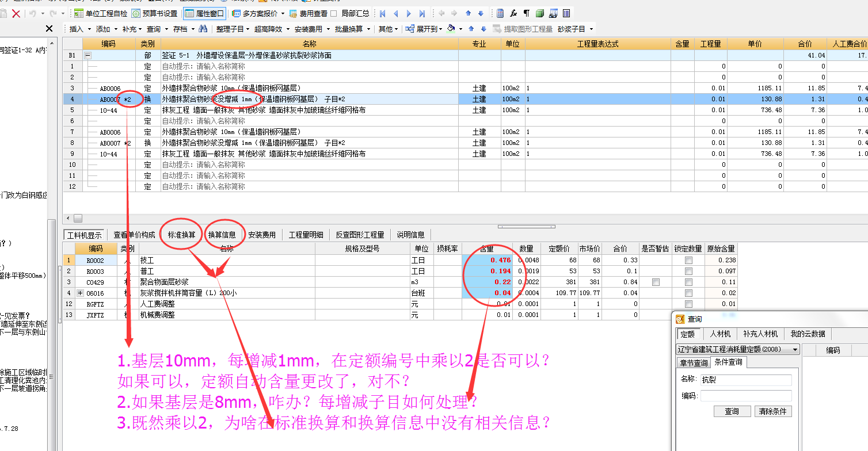Jump to first record arrow

click(x=382, y=13)
